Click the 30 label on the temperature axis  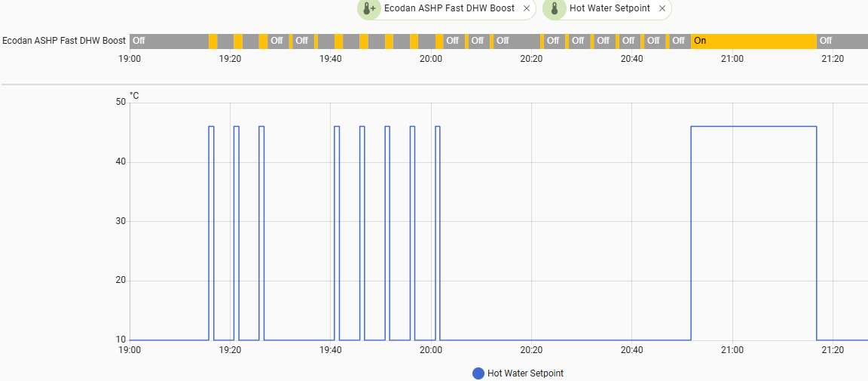coord(120,221)
